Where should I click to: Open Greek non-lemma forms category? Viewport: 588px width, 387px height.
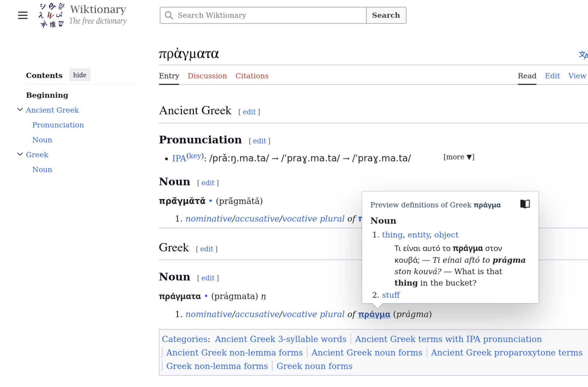pos(217,366)
